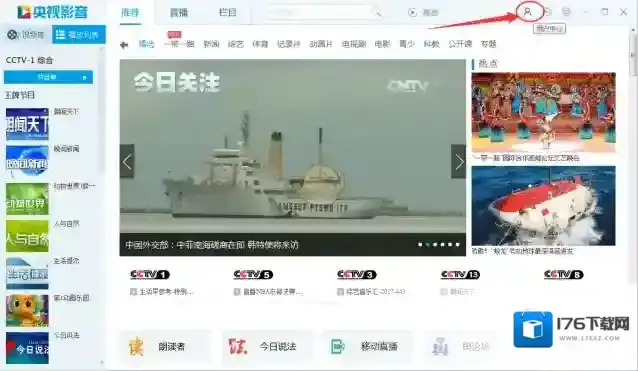Show next banner slide with right arrow
Viewport: 638px width, 371px height.
click(459, 161)
